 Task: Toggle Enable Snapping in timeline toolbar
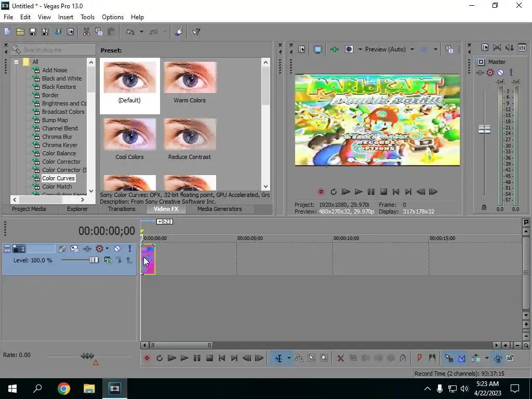tap(449, 358)
